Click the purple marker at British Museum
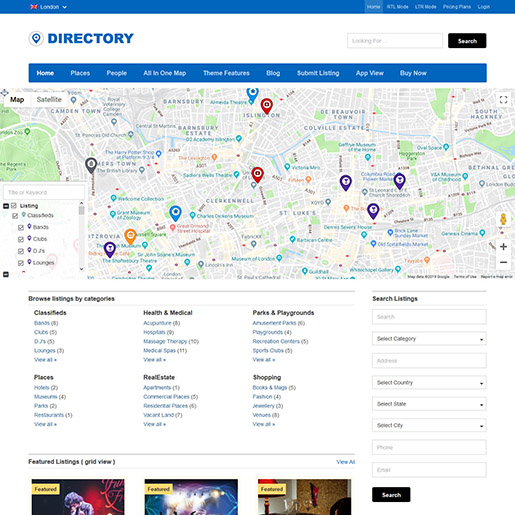Image resolution: width=515 pixels, height=515 pixels. 110,250
